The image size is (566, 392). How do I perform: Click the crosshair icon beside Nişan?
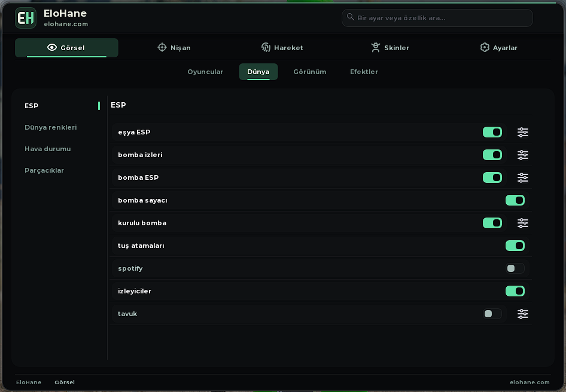pyautogui.click(x=162, y=47)
